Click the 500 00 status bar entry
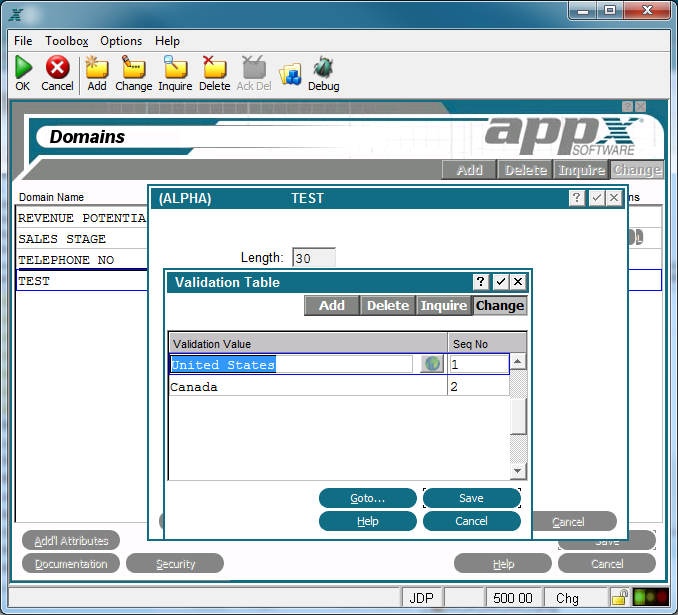678x615 pixels. tap(513, 598)
